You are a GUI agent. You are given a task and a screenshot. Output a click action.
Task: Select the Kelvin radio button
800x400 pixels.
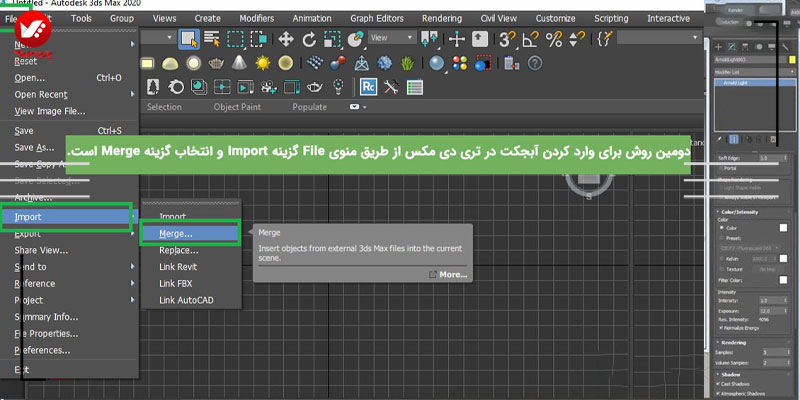tap(721, 259)
